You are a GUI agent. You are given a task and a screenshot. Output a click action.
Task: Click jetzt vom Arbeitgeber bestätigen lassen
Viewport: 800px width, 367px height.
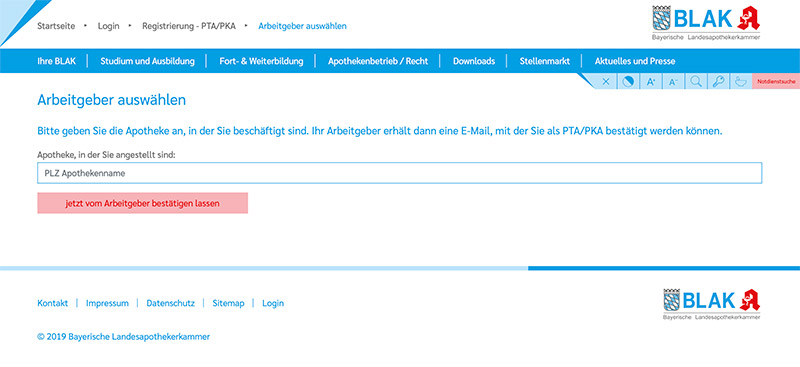142,203
